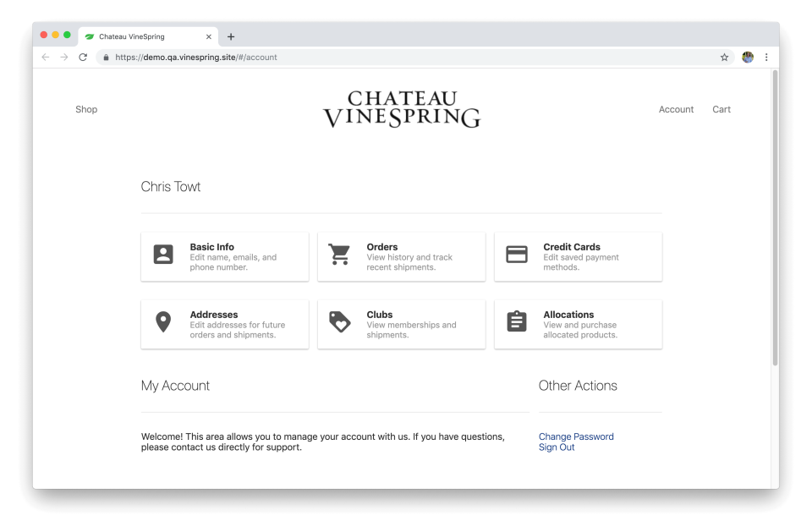Click 'View and purchase allocated products.' text
The width and height of the screenshot is (812, 532).
click(x=580, y=330)
